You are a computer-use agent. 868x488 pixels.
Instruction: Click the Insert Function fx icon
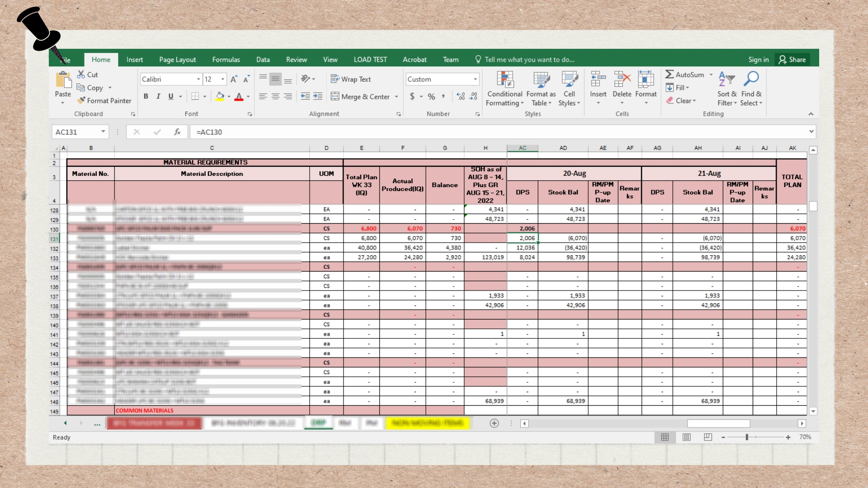(177, 132)
